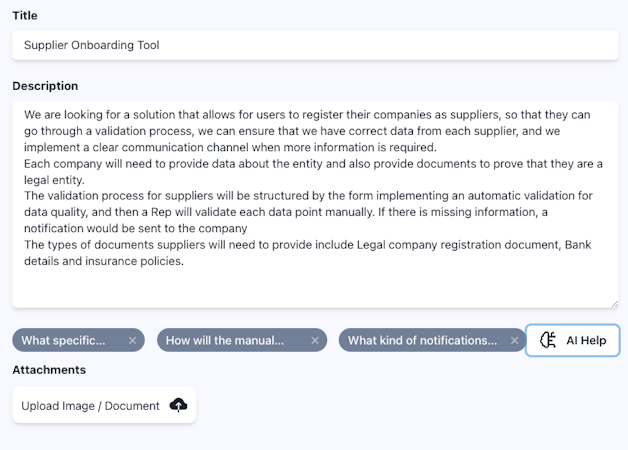Open AI Help suggestions
This screenshot has width=628, height=450.
tap(573, 341)
